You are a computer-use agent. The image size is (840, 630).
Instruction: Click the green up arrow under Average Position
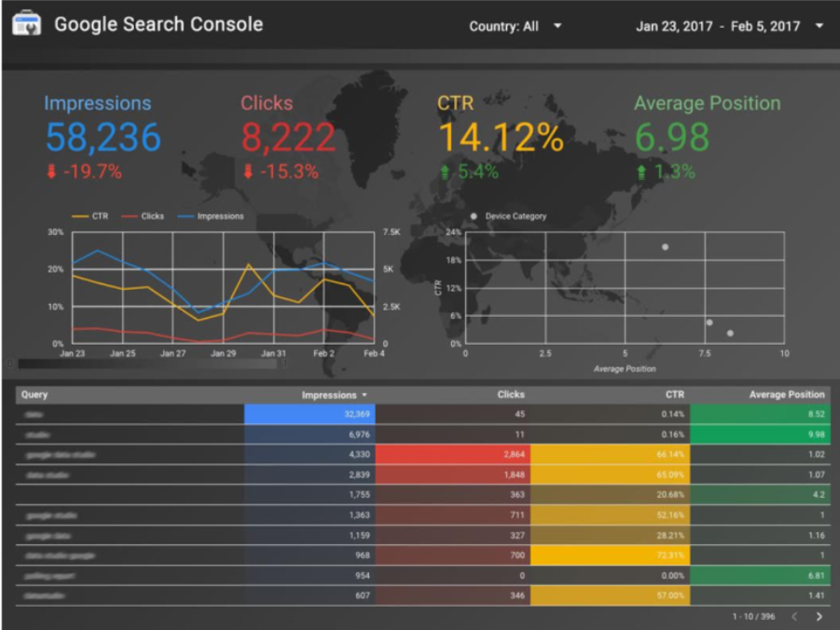641,171
